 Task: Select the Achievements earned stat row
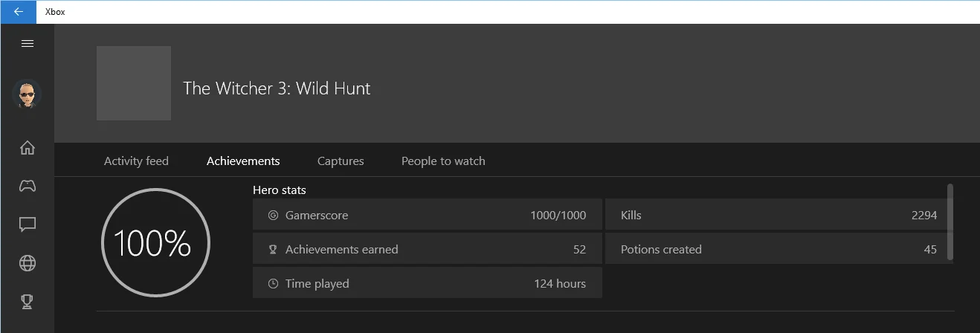coord(428,249)
